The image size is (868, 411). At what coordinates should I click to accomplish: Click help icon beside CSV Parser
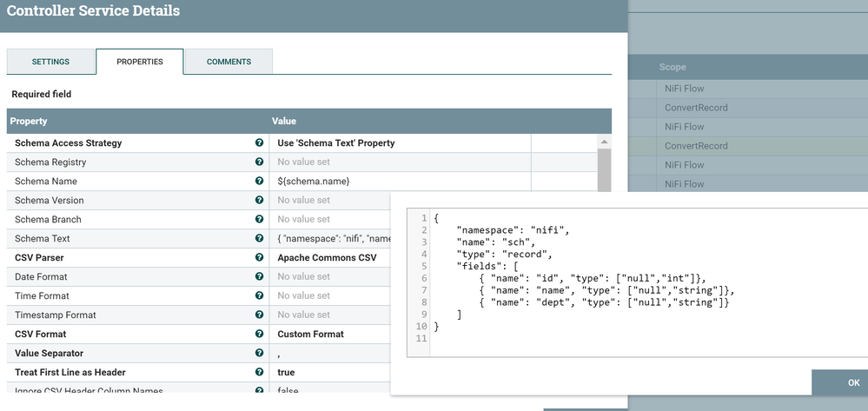pos(259,258)
